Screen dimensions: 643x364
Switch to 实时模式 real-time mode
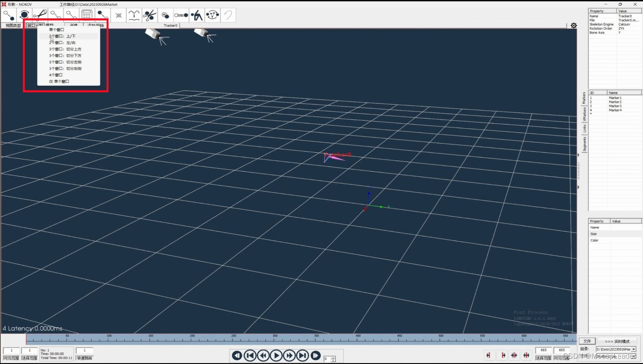coord(617,341)
